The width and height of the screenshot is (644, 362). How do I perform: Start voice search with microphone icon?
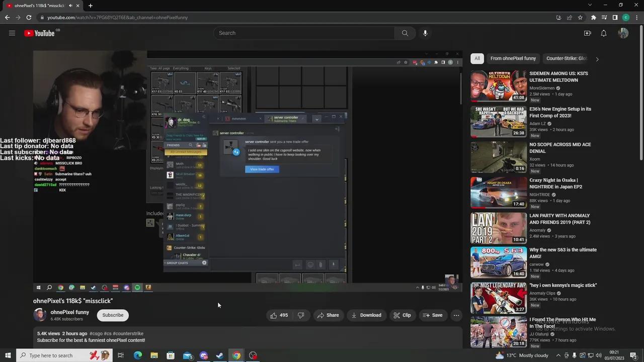425,33
